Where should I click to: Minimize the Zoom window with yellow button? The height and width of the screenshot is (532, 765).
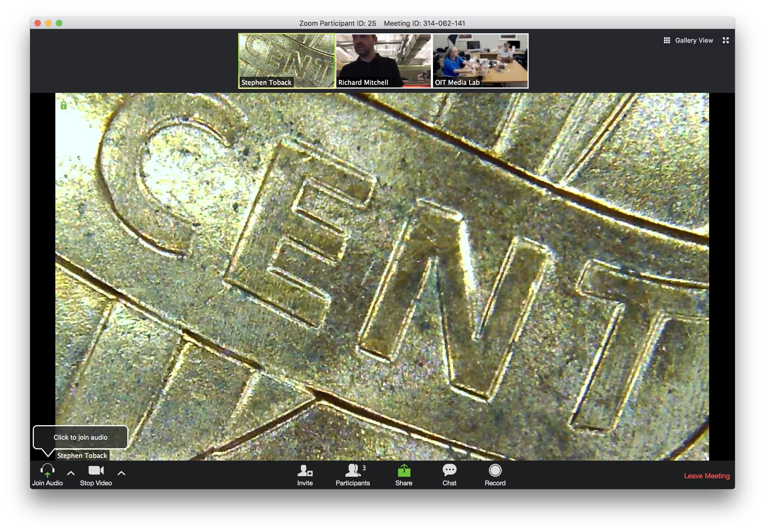tap(48, 23)
